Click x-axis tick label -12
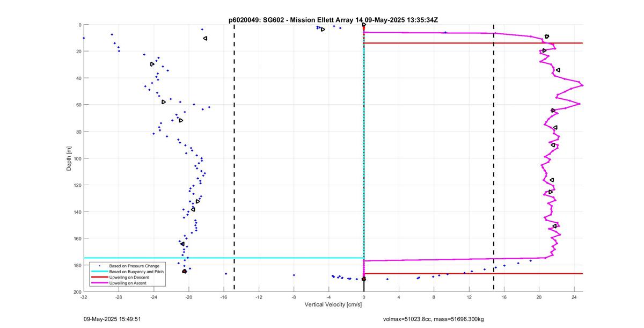Screen dimensions: 644x328 [x=259, y=297]
